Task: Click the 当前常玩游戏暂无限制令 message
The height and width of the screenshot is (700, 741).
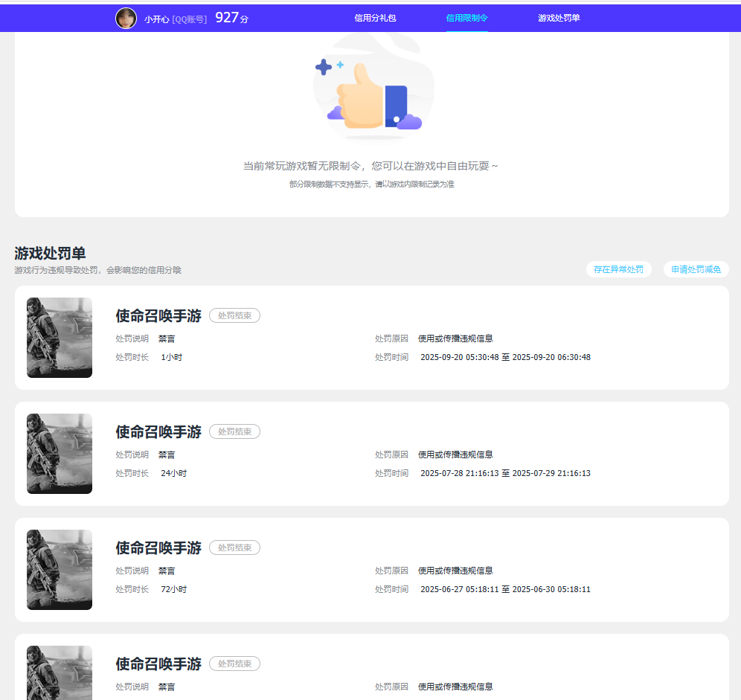Action: [370, 166]
